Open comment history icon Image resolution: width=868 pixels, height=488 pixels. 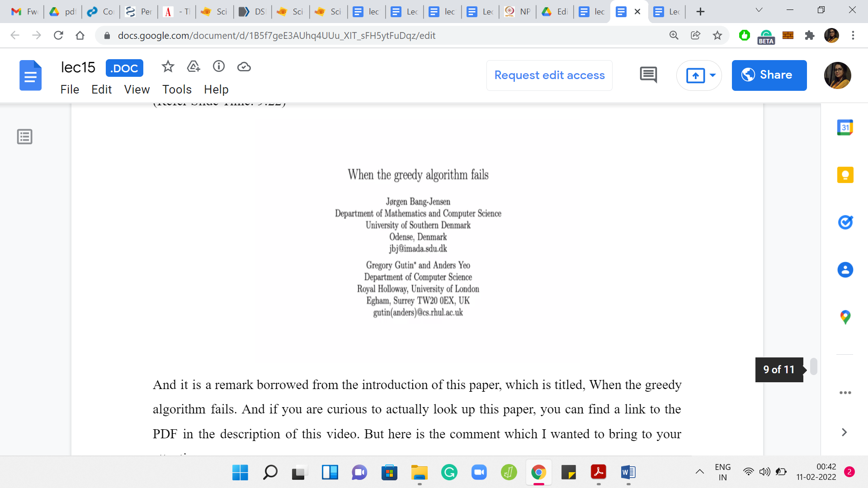[x=648, y=75]
